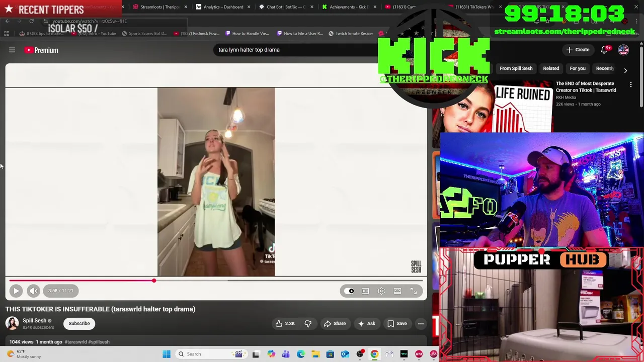The image size is (644, 362).
Task: Close the Chat Bot | BotRix tab
Action: pos(312,7)
